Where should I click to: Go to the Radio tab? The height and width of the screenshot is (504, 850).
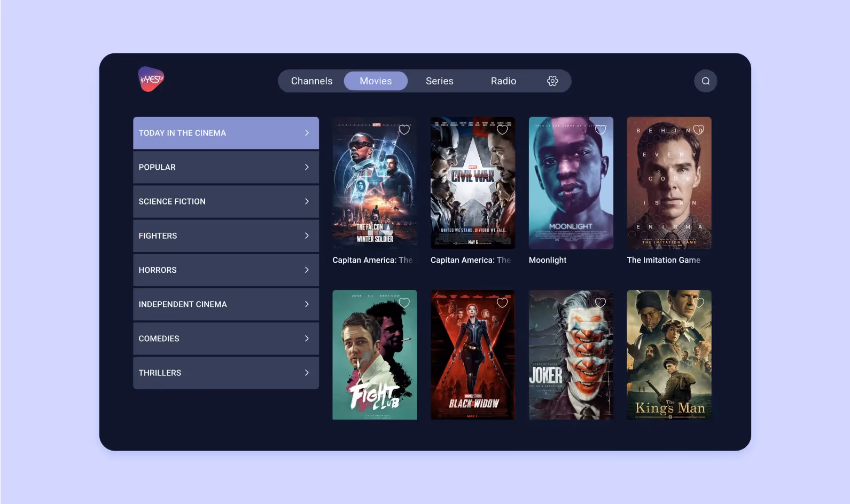[504, 81]
